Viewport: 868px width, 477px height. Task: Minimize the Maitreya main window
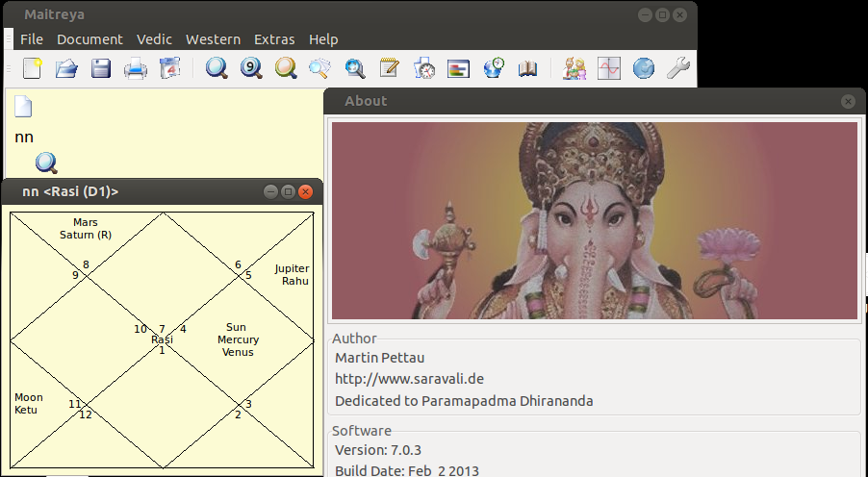pyautogui.click(x=645, y=15)
